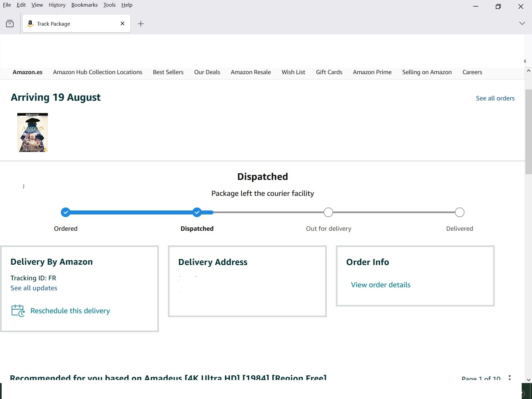Restore down the browser window

[x=498, y=6]
